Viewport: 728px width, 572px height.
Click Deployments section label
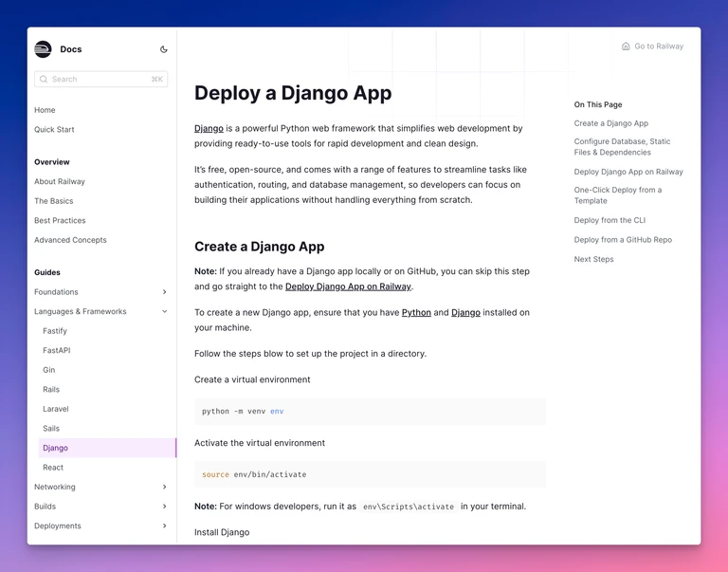click(x=58, y=526)
